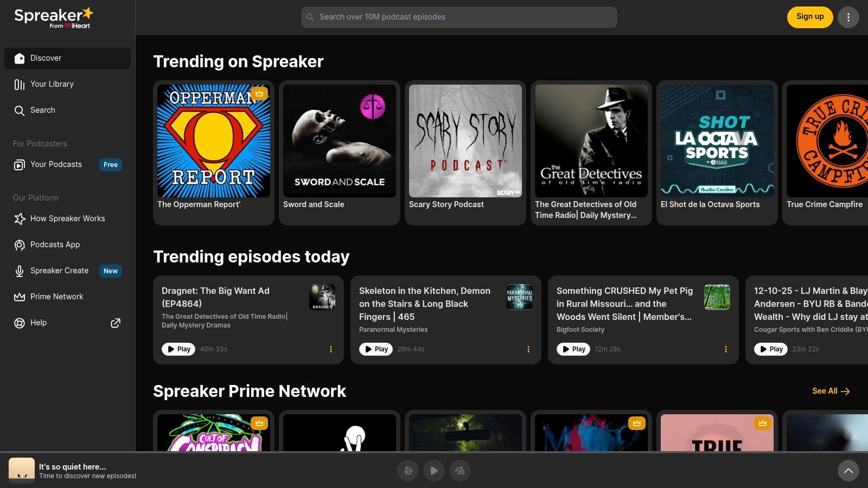
Task: Open the three-dot menu near Sign up
Action: (848, 17)
